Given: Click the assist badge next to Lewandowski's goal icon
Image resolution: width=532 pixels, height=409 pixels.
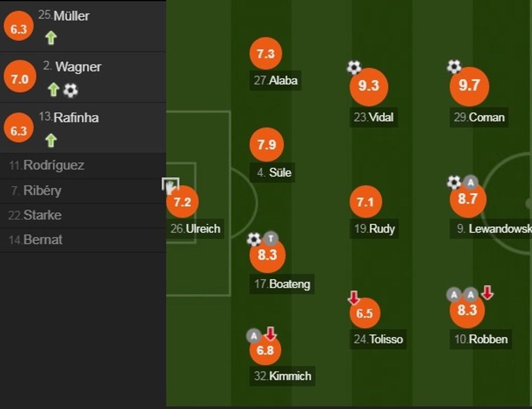Looking at the screenshot, I should [471, 182].
